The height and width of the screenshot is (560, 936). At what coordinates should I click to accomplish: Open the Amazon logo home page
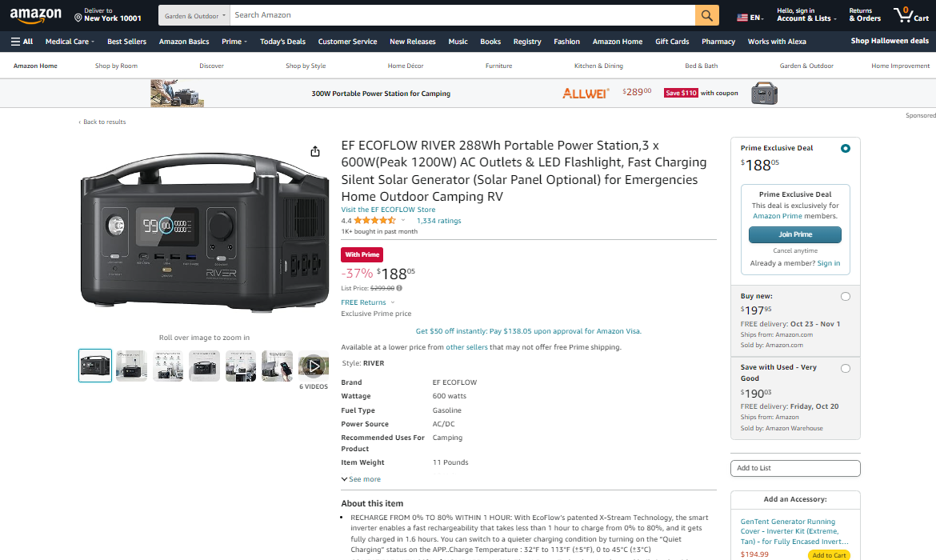(x=36, y=15)
